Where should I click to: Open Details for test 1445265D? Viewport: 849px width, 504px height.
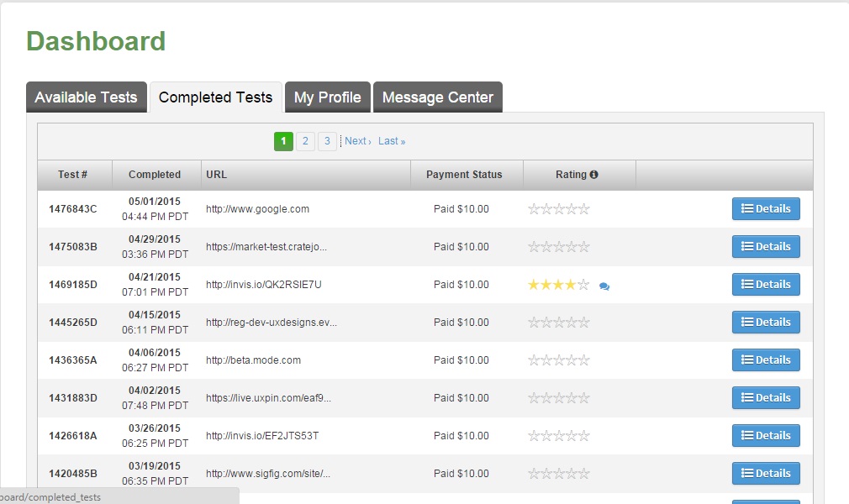point(766,323)
